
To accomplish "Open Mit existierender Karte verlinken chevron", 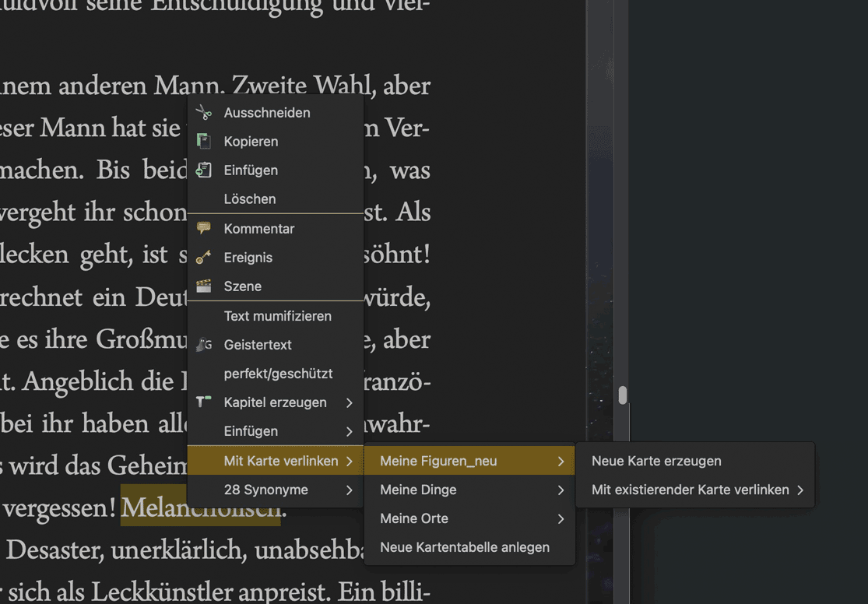I will [x=800, y=490].
